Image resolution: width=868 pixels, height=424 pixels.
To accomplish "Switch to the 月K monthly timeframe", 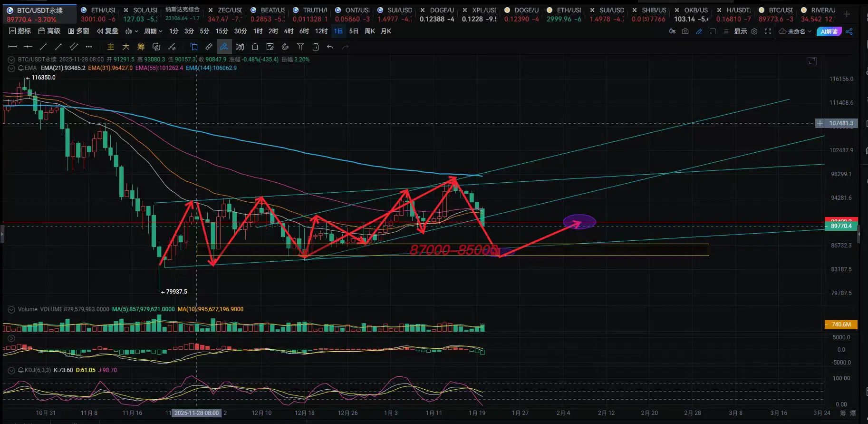I will [386, 31].
